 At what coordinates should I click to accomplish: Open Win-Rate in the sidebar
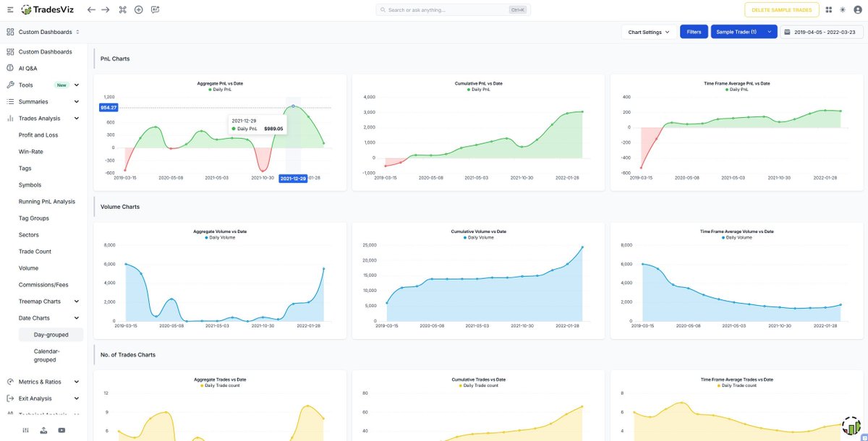tap(30, 152)
